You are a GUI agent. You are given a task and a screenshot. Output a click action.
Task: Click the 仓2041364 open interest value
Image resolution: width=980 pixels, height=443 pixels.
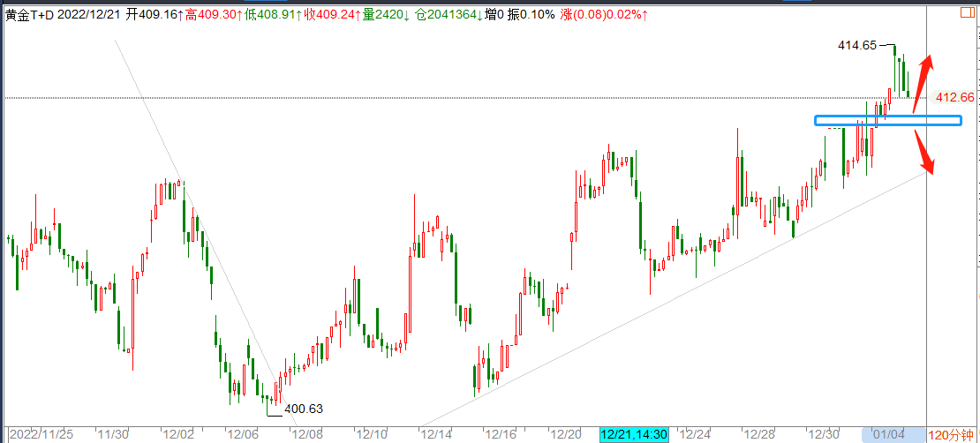click(x=449, y=15)
